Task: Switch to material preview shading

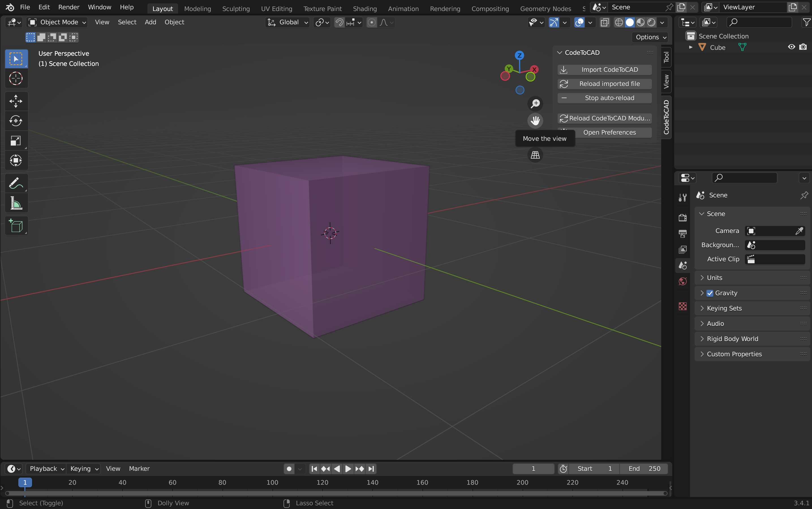Action: pos(641,23)
